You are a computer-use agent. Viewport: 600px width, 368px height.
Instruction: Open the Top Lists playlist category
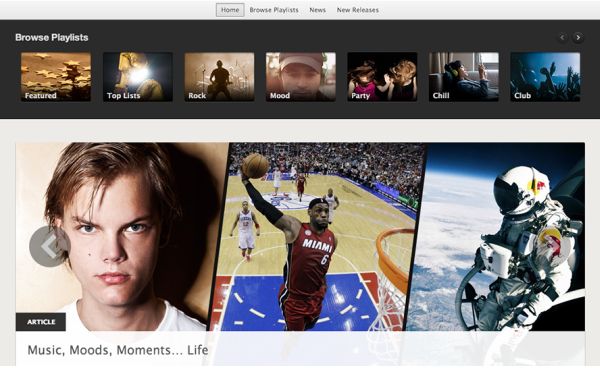(x=138, y=77)
